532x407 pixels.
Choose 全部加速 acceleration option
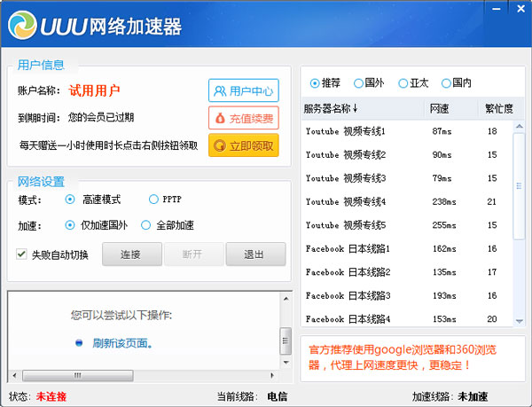(146, 225)
